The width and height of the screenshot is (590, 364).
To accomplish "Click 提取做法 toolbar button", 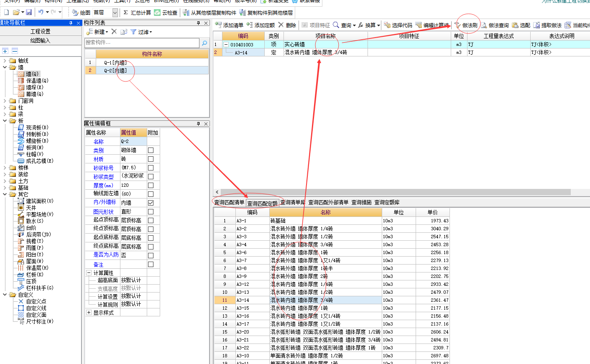I will pos(547,25).
